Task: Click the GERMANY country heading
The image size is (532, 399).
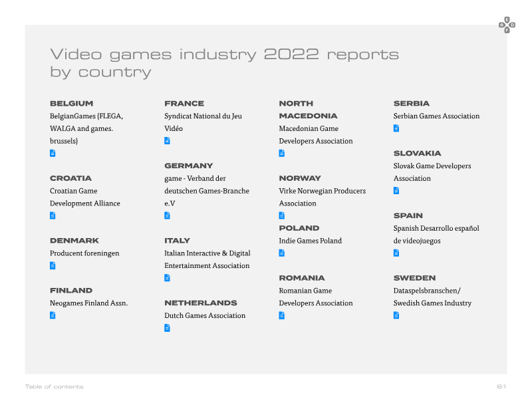Action: click(189, 166)
